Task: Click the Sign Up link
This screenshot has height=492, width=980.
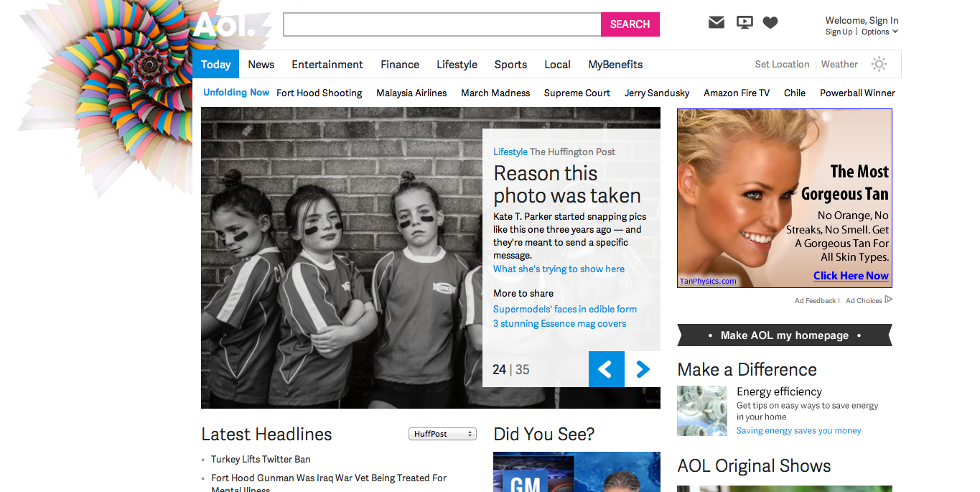Action: click(839, 32)
